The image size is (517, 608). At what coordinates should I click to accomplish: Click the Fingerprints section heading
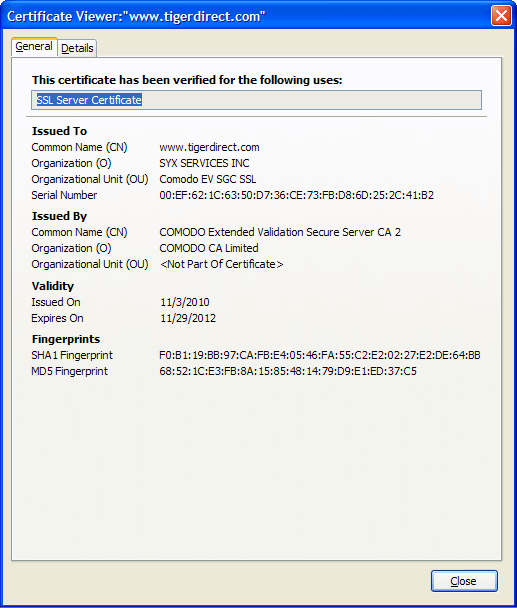66,339
